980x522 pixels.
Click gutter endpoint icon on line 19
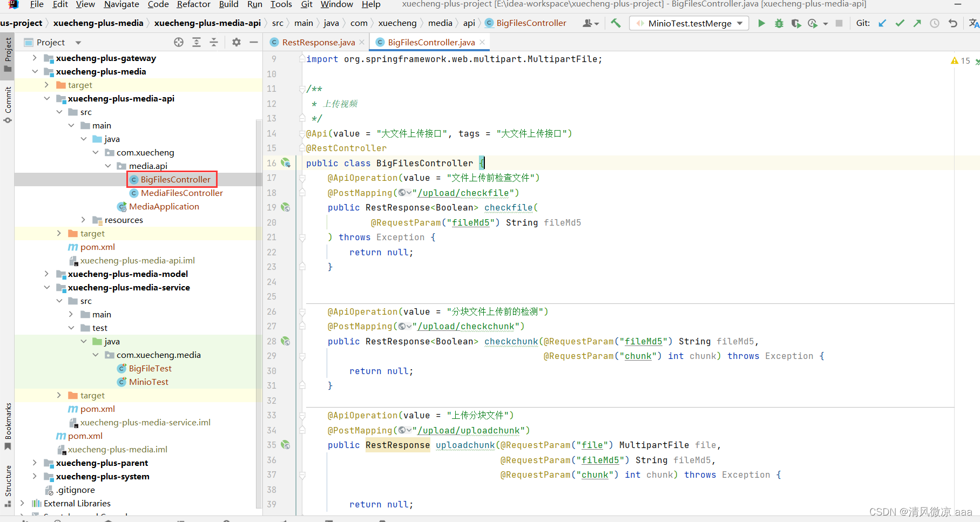pyautogui.click(x=286, y=207)
